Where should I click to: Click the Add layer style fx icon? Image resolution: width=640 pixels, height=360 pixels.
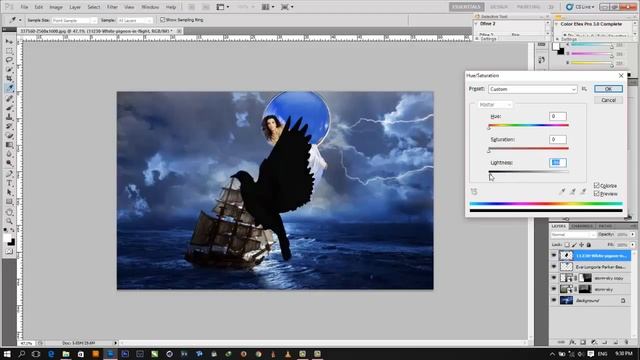click(x=572, y=342)
